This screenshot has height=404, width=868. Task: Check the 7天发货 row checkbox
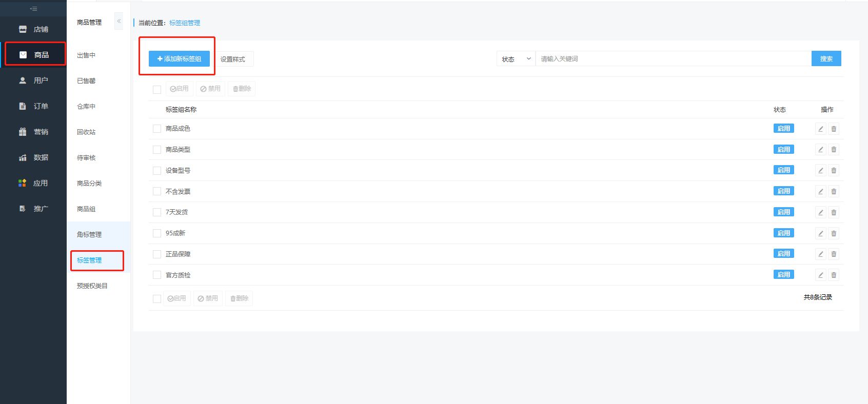[157, 212]
